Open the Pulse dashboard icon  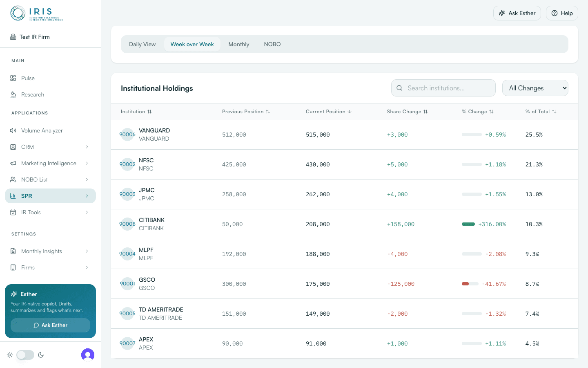point(13,78)
